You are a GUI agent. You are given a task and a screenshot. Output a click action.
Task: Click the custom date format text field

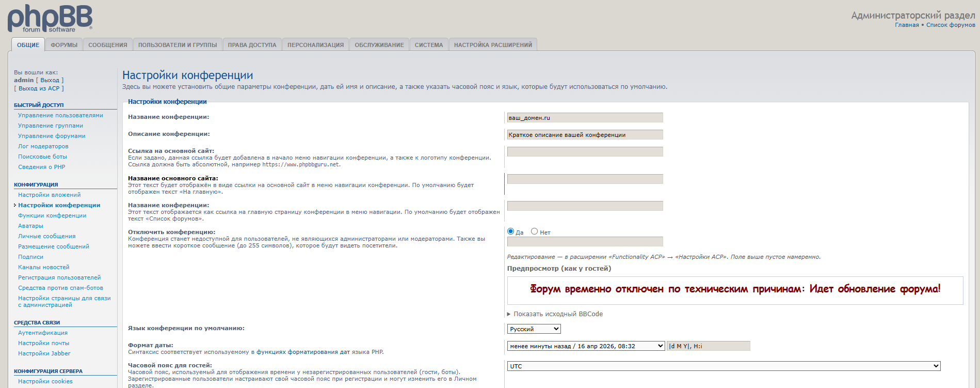click(709, 346)
